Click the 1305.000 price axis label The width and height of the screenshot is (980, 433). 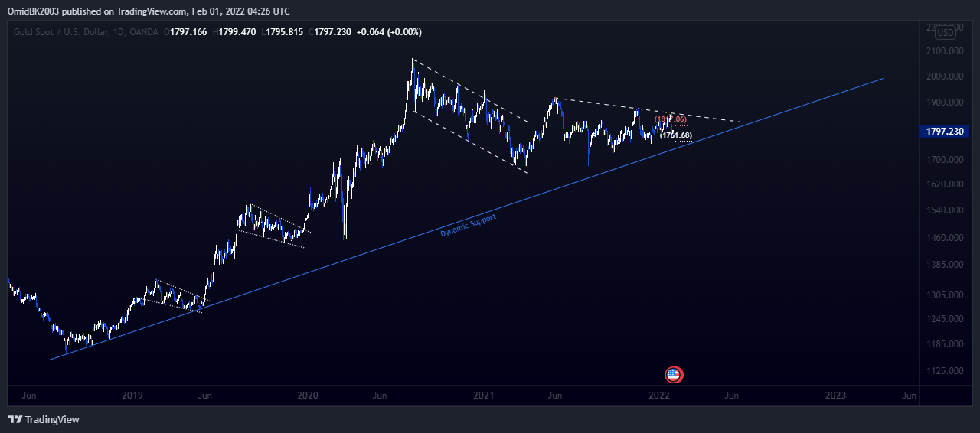[943, 295]
